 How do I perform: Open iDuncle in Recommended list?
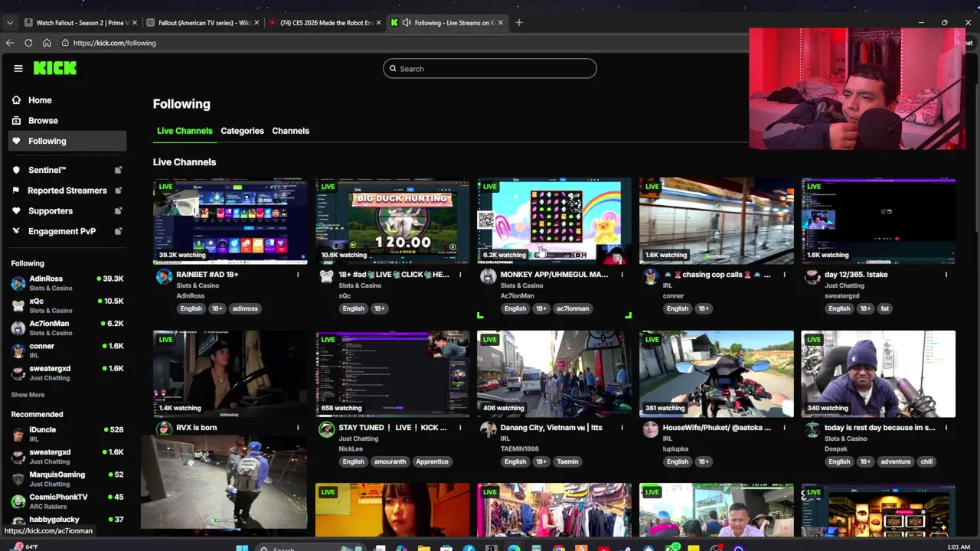(67, 434)
